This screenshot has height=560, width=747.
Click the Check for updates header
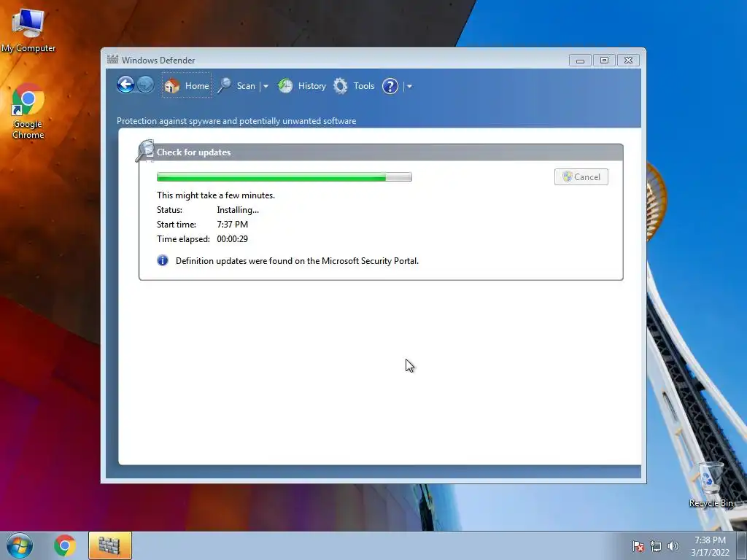pos(193,152)
